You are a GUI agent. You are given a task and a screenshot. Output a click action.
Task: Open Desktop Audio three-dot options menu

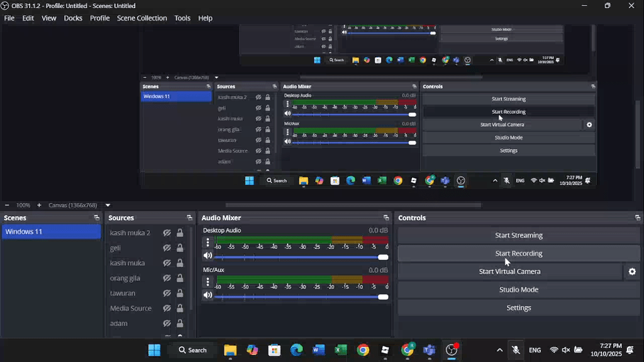point(208,243)
